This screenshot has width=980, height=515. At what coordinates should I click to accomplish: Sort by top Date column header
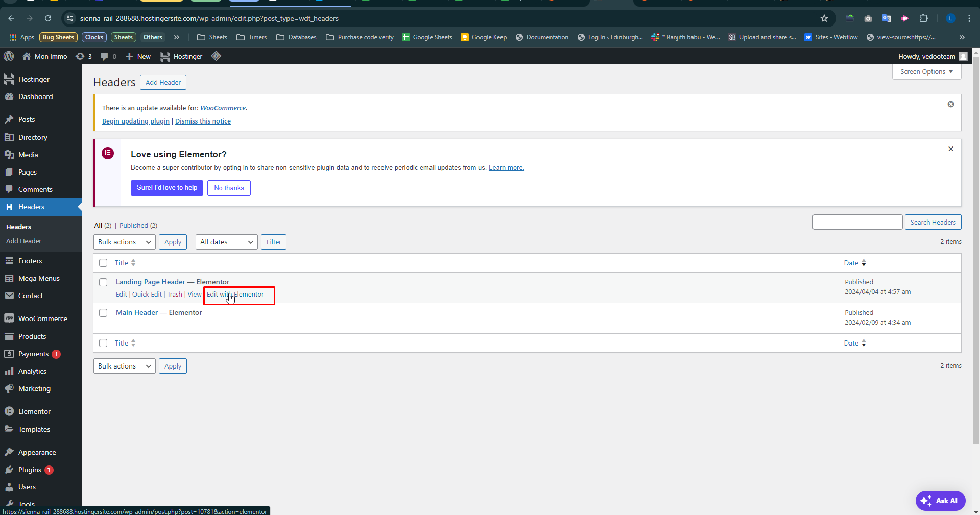(855, 263)
